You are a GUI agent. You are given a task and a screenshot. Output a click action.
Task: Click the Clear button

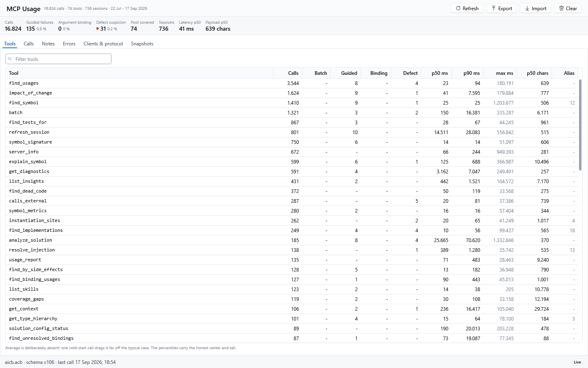(568, 8)
